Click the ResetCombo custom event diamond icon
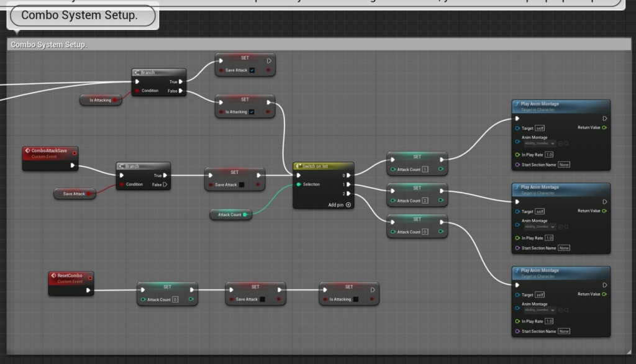The width and height of the screenshot is (636, 364). pos(53,276)
